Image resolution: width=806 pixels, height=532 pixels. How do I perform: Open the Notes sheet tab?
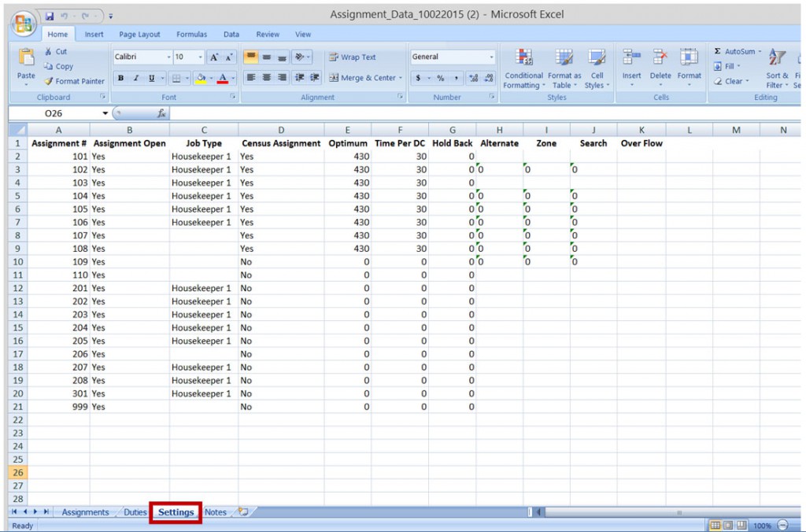click(216, 512)
